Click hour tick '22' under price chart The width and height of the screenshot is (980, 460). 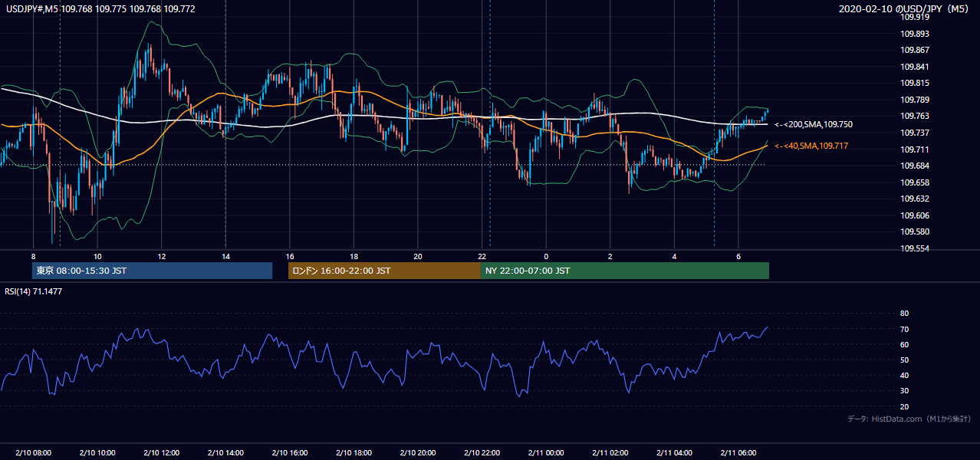click(482, 256)
